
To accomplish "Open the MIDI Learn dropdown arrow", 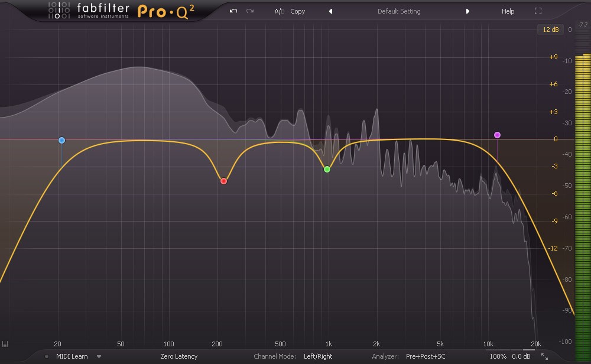I will tap(99, 356).
